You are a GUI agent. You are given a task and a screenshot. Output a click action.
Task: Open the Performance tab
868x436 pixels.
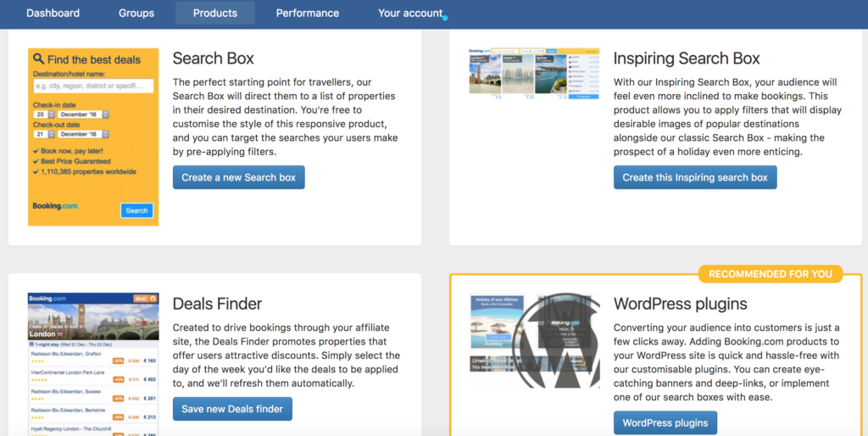point(308,13)
